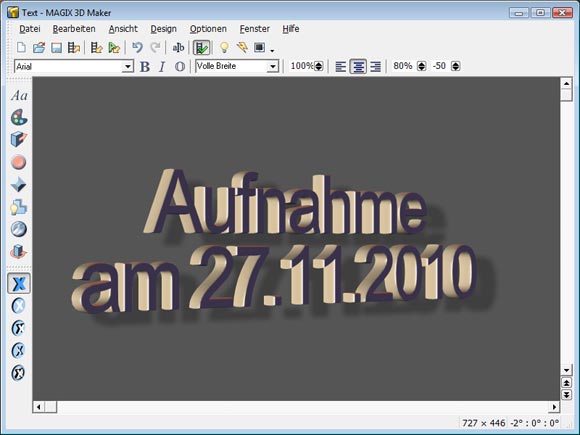Viewport: 580px width, 435px height.
Task: Open the Design menu
Action: (163, 29)
